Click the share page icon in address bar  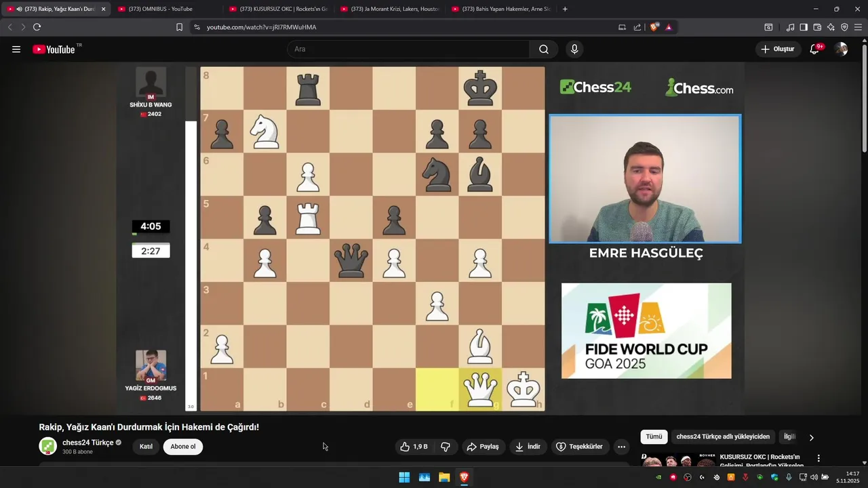point(637,27)
